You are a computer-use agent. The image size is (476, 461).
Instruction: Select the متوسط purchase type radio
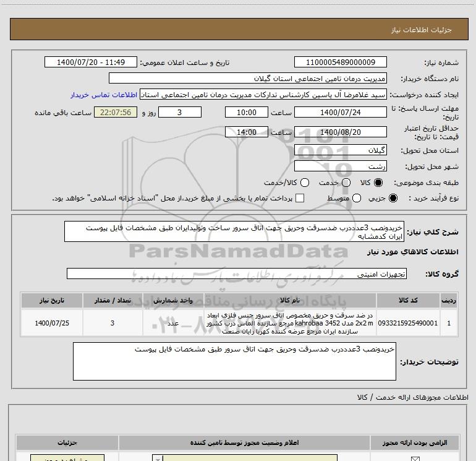coord(357,198)
